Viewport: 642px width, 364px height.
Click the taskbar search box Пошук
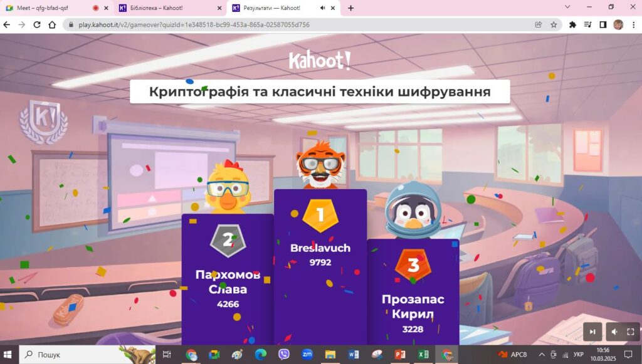coord(87,355)
